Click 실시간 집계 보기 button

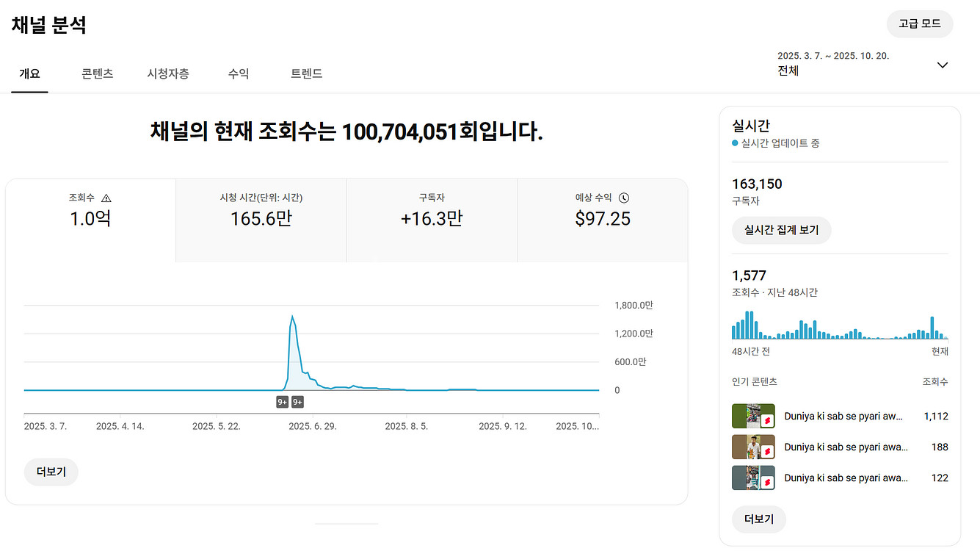coord(781,231)
